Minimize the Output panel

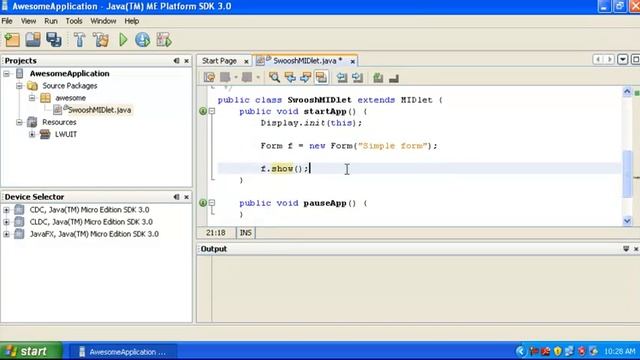coord(626,249)
